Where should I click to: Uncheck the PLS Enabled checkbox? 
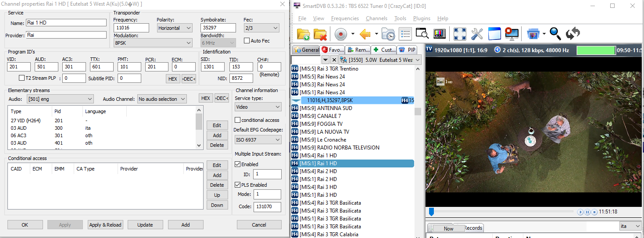pos(238,185)
